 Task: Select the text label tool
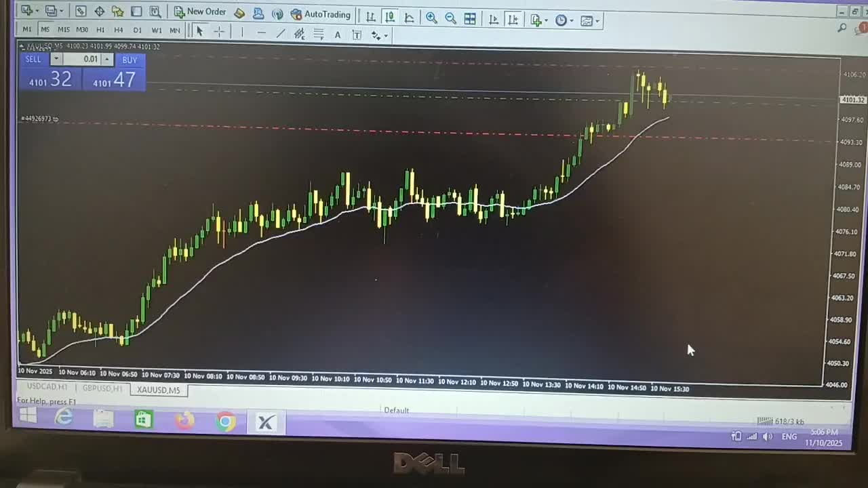point(357,35)
